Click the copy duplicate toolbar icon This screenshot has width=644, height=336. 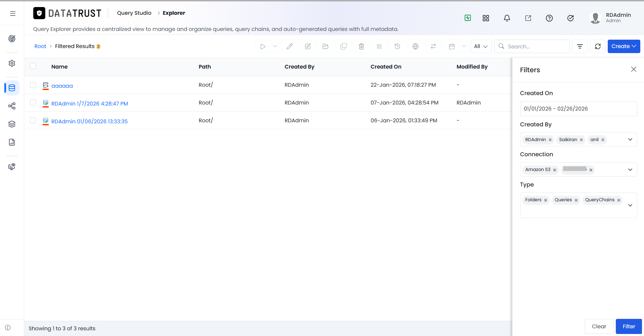343,46
